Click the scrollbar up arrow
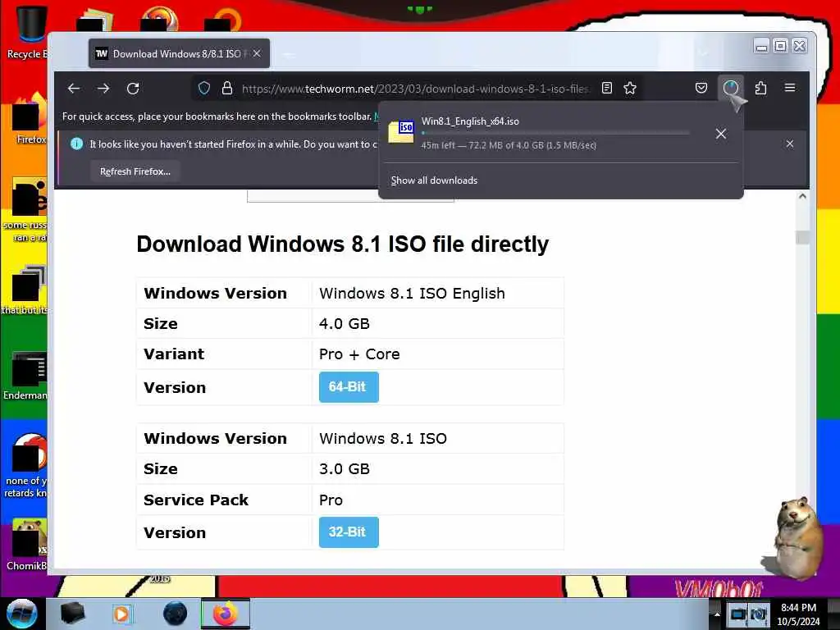 pyautogui.click(x=802, y=196)
